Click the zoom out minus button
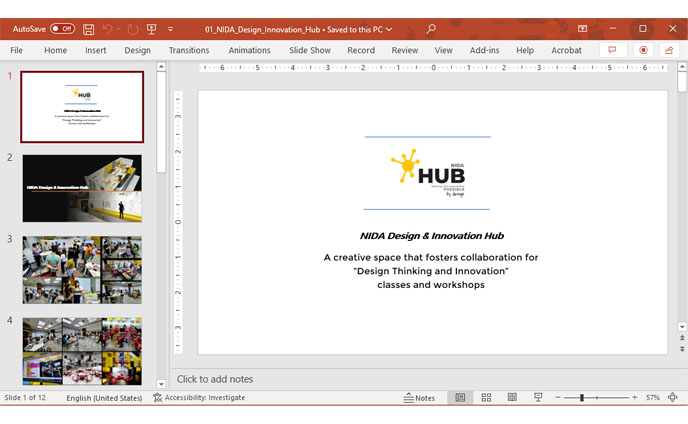The width and height of the screenshot is (688, 424). tap(558, 398)
